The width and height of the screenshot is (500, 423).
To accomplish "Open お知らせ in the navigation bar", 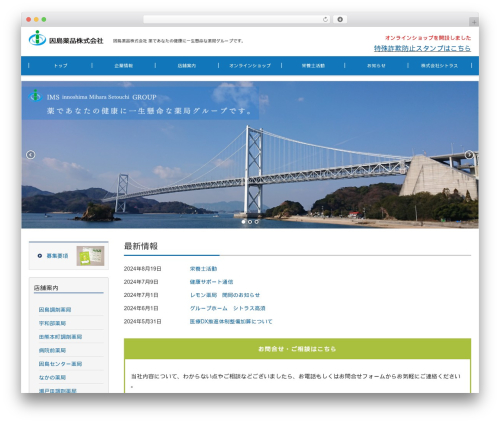I will (376, 66).
